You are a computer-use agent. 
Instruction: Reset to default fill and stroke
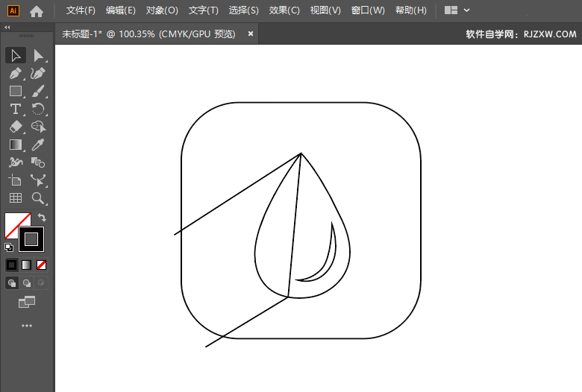(x=9, y=247)
